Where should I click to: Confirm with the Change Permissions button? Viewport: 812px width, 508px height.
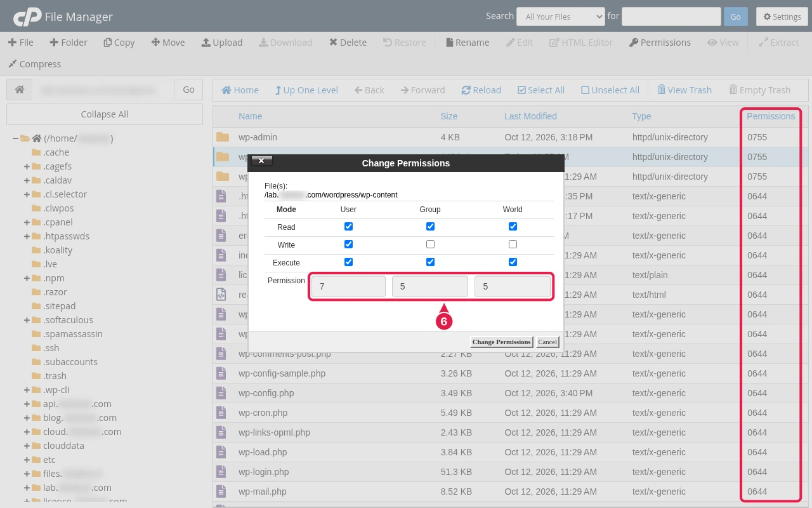tap(501, 342)
